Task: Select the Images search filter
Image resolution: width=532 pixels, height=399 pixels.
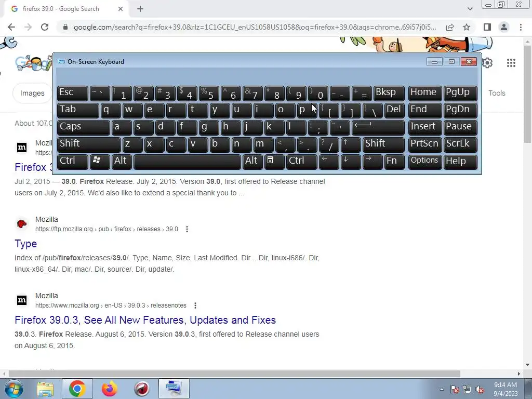Action: pos(32,93)
